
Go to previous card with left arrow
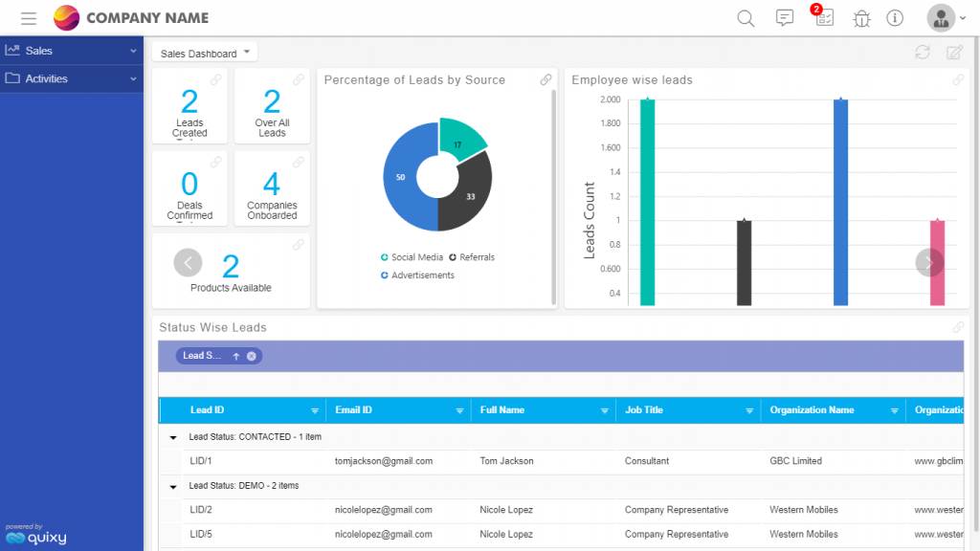click(188, 262)
